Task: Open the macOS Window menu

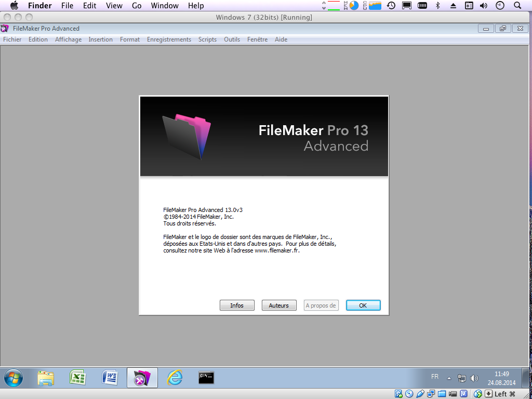Action: (165, 5)
